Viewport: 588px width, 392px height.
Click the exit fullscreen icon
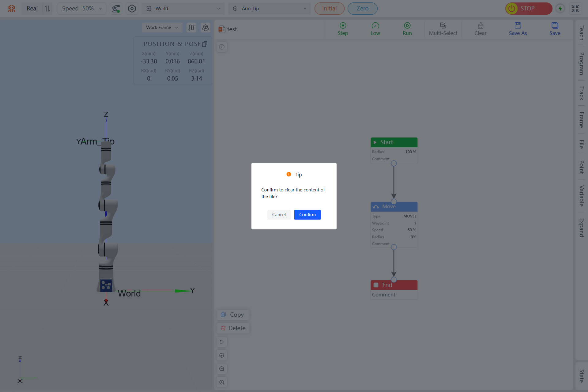point(575,9)
